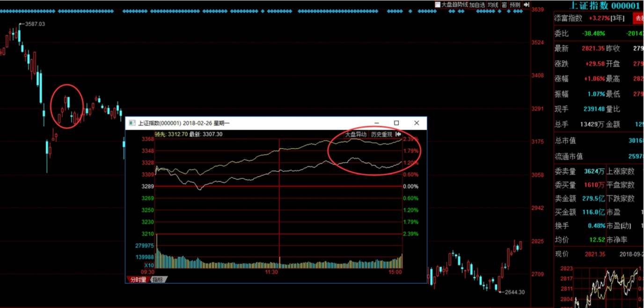The width and height of the screenshot is (644, 308).
Task: Click the 加自选 button
Action: click(477, 5)
